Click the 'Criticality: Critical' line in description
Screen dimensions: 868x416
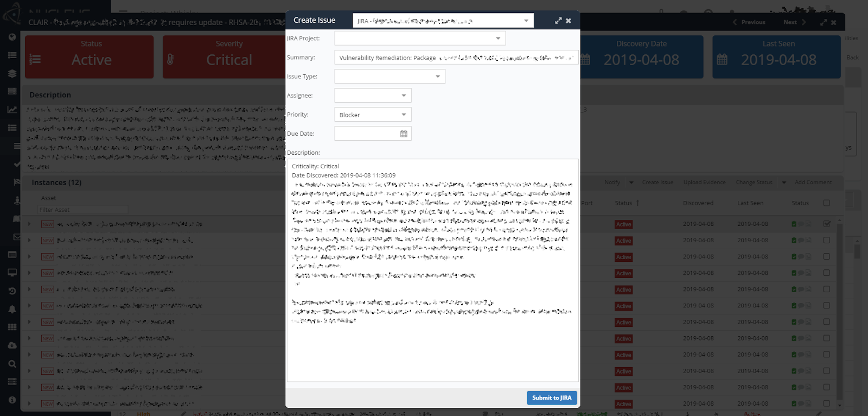click(x=315, y=167)
